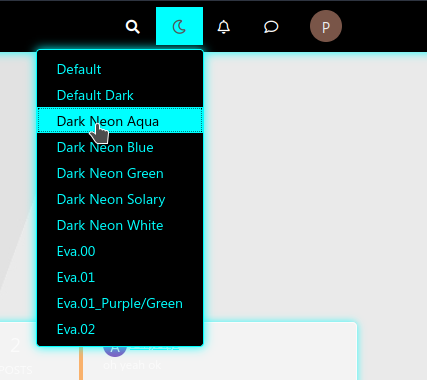Switch to the Dark Neon White theme
This screenshot has height=380, width=427.
pyautogui.click(x=120, y=225)
